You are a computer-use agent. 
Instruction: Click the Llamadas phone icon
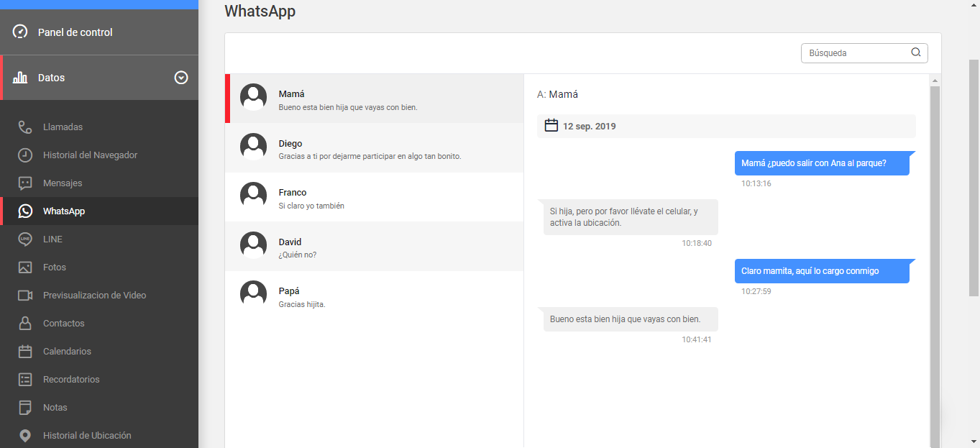[x=25, y=127]
